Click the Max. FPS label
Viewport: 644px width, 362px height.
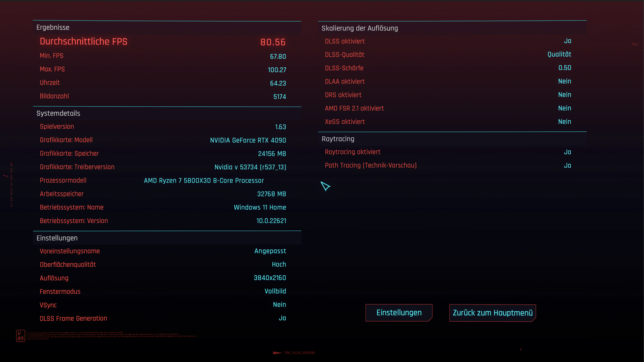pos(52,69)
